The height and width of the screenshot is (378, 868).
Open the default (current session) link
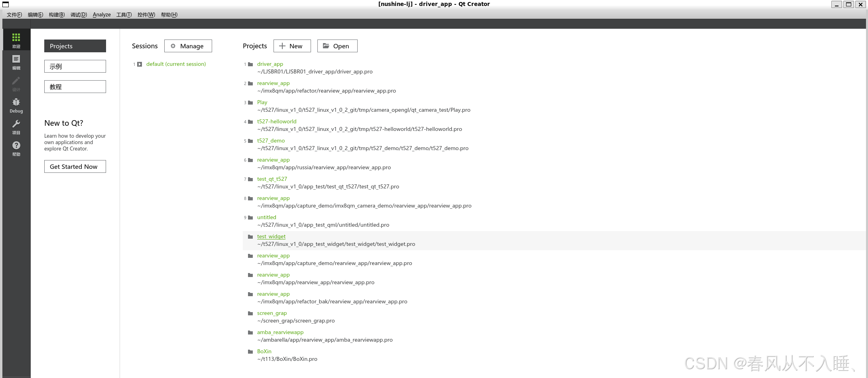176,64
